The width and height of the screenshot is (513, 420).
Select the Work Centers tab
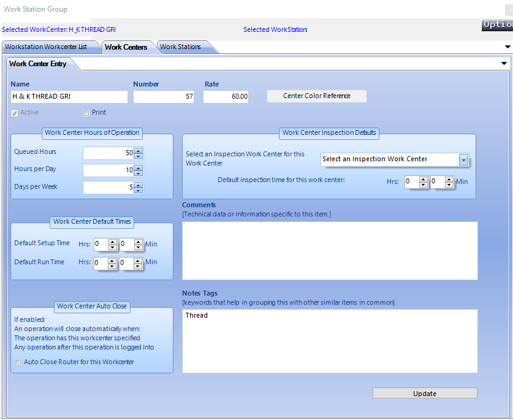click(x=126, y=47)
